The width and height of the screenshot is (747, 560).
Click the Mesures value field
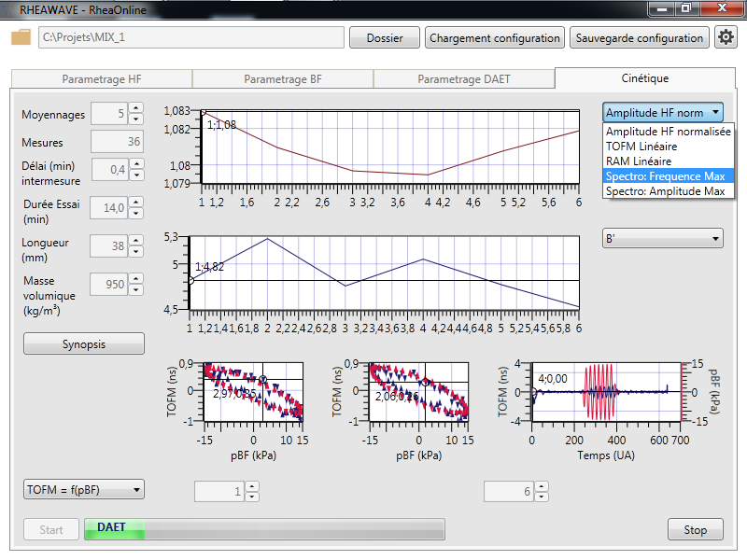(x=117, y=142)
